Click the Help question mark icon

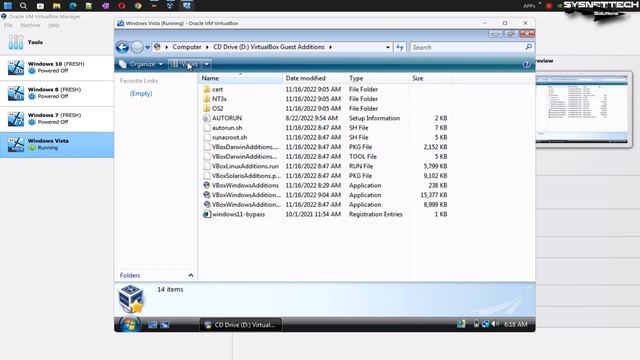click(x=526, y=64)
